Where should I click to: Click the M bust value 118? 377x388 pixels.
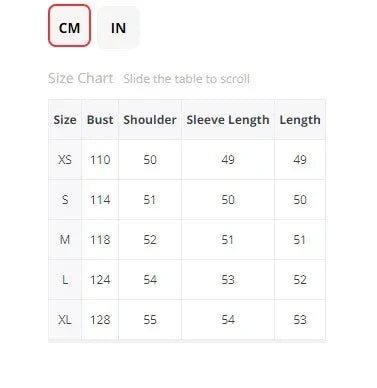100,240
